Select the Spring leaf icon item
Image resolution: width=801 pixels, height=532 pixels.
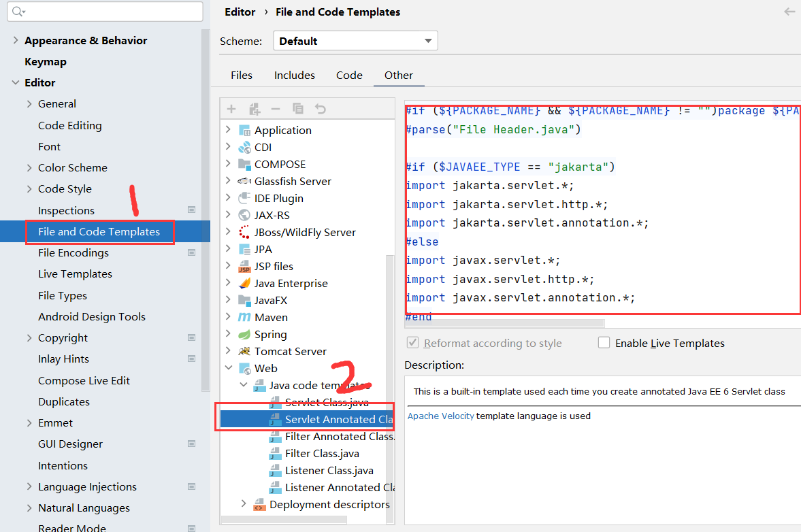coord(244,334)
